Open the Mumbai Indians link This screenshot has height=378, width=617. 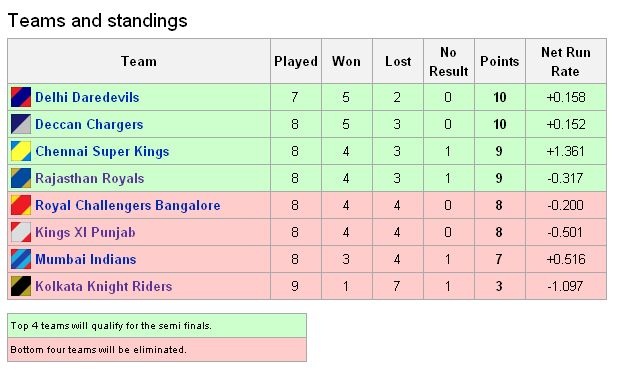(x=85, y=259)
